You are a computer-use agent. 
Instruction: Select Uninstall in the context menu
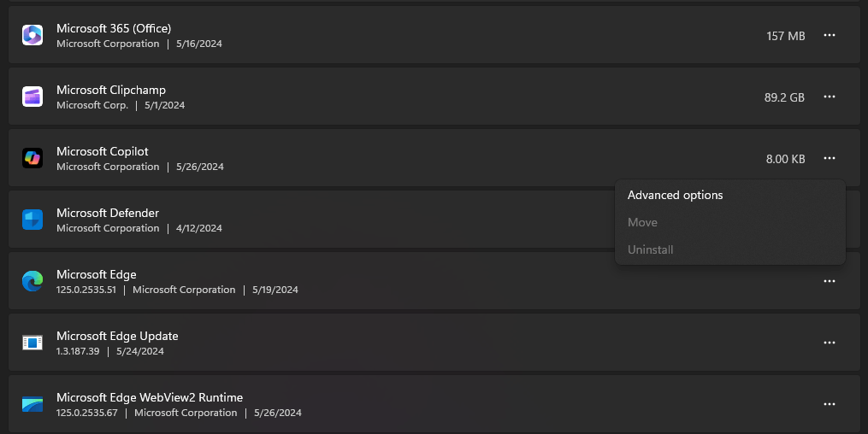coord(650,249)
